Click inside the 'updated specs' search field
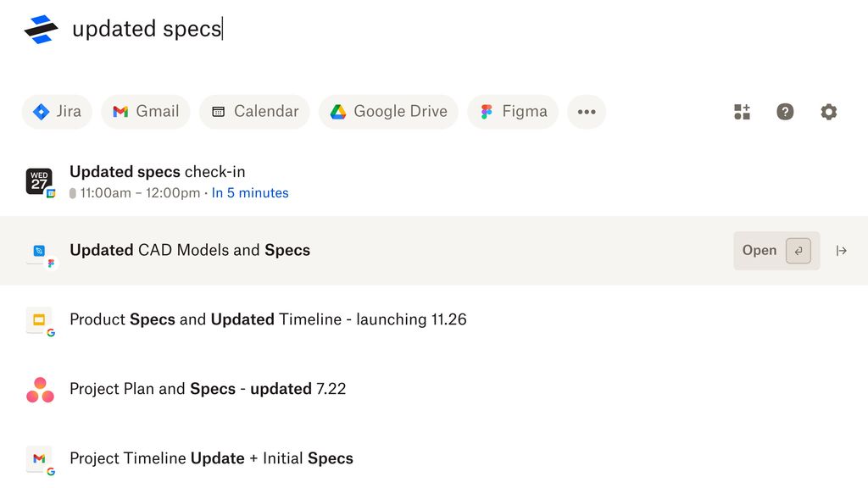 tap(148, 28)
